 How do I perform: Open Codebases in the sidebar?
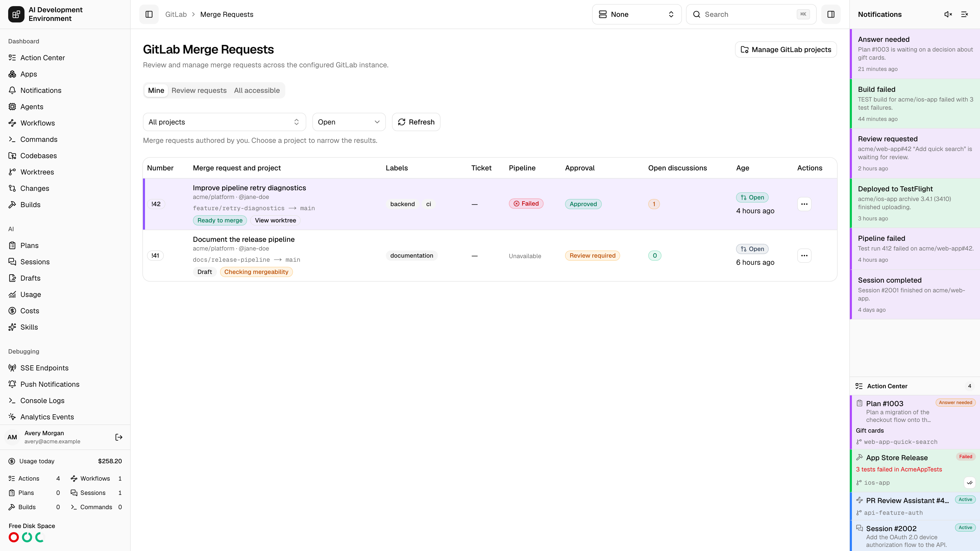[x=65, y=156]
